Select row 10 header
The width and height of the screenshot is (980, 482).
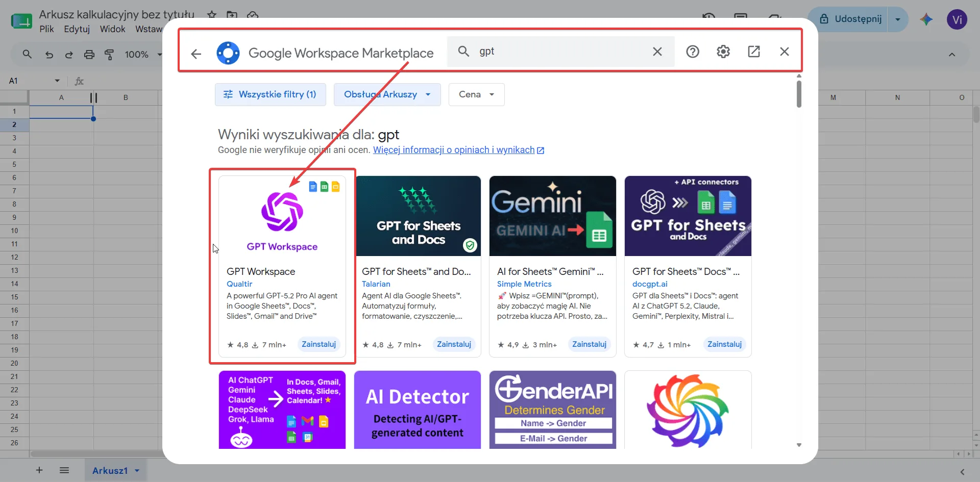pyautogui.click(x=14, y=231)
